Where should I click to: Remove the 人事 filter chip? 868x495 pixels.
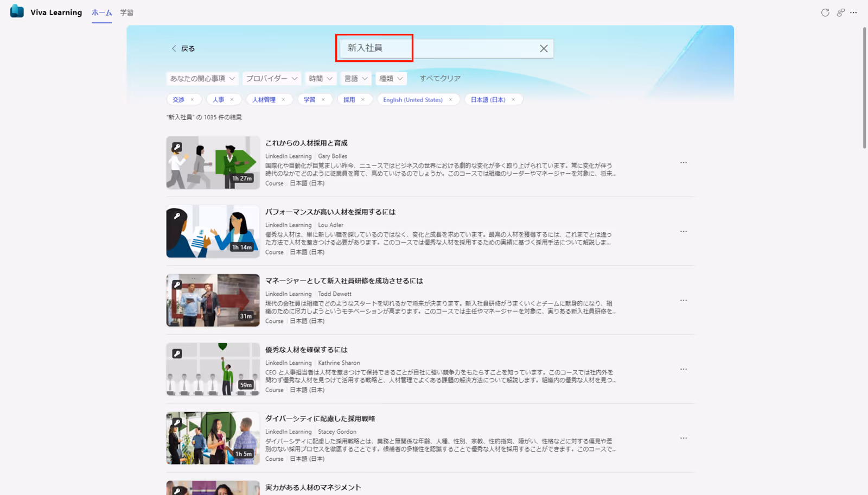coord(232,100)
